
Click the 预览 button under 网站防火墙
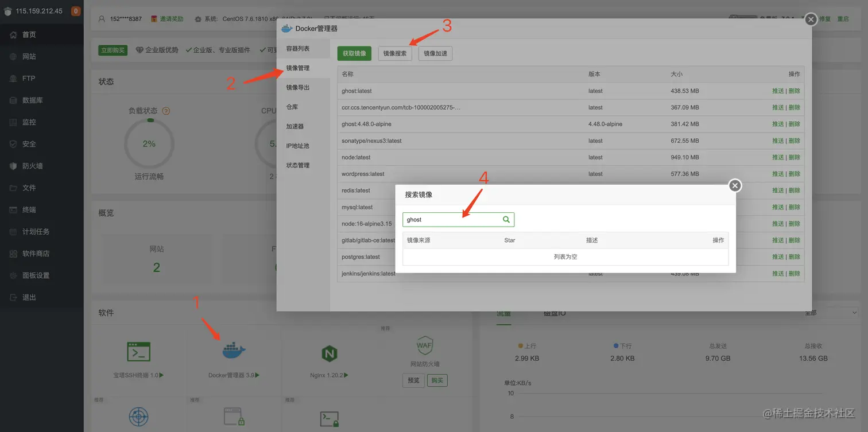(x=413, y=380)
